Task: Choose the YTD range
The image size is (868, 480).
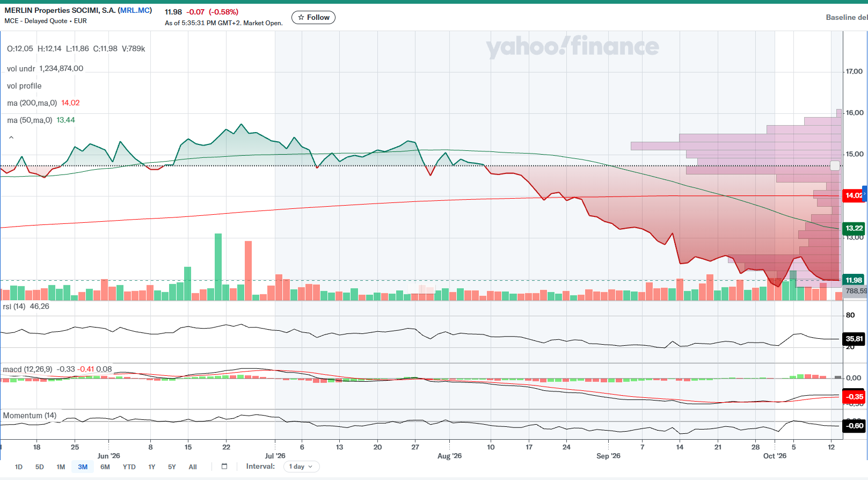Action: click(x=129, y=467)
